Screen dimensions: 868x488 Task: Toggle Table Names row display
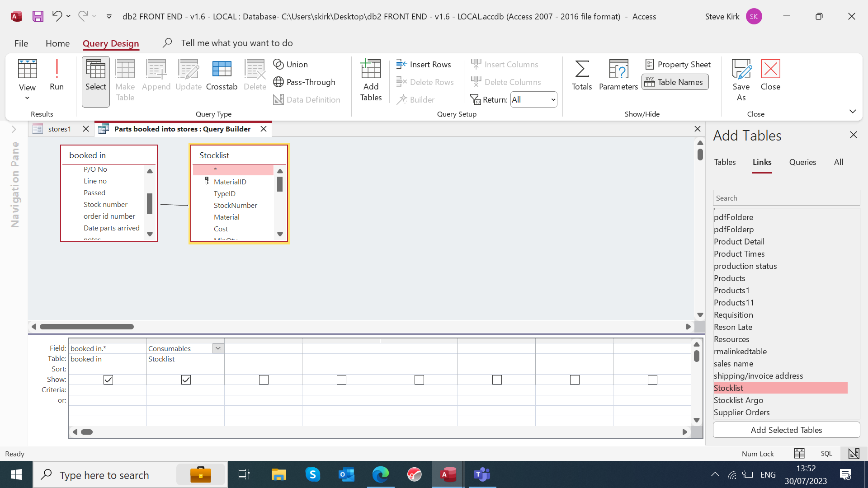(x=675, y=82)
